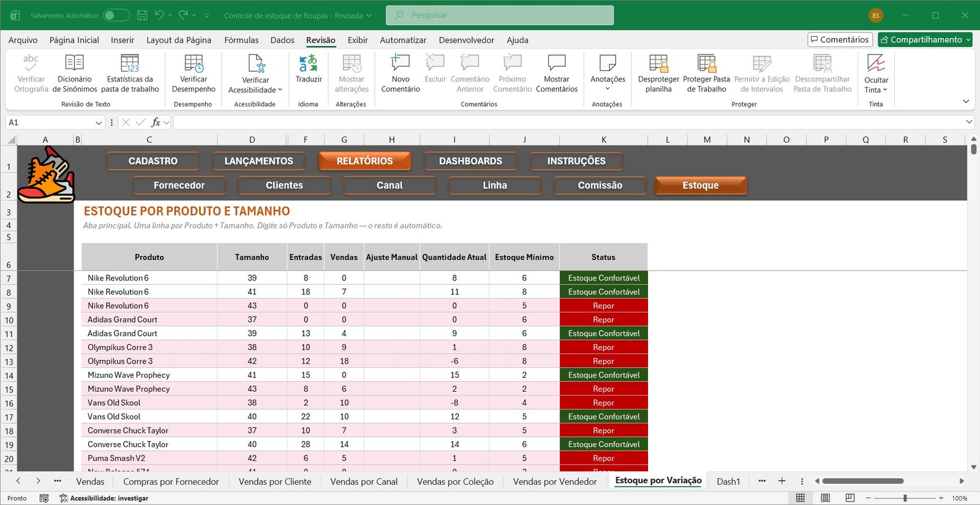Screen dimensions: 980x505
Task: Run Verificar Ortografia spell check
Action: [x=31, y=73]
